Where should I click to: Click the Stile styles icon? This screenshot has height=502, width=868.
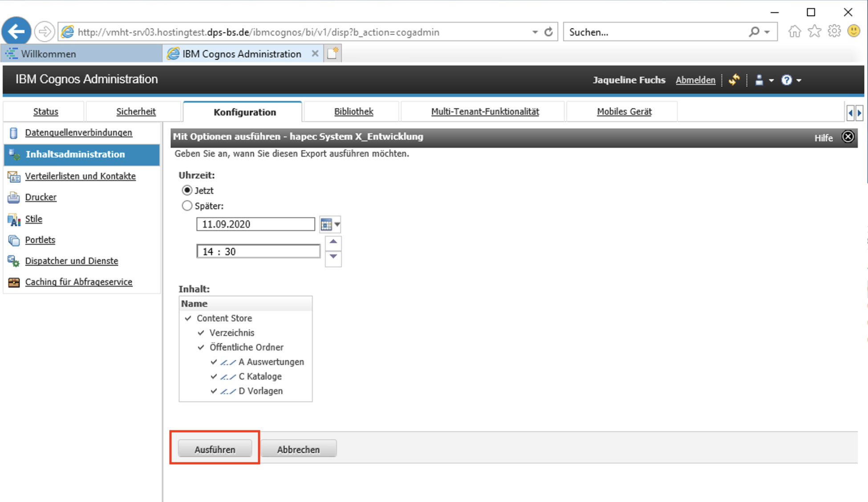pyautogui.click(x=14, y=219)
